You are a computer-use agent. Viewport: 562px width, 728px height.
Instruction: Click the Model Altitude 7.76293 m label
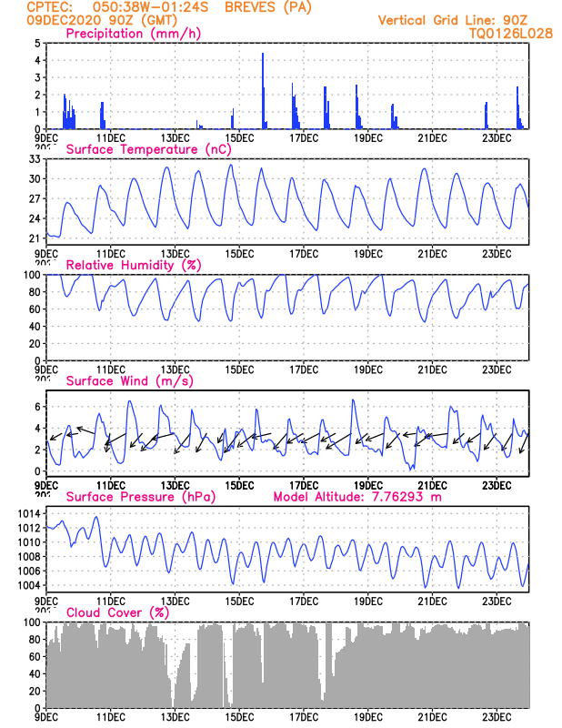[x=357, y=497]
